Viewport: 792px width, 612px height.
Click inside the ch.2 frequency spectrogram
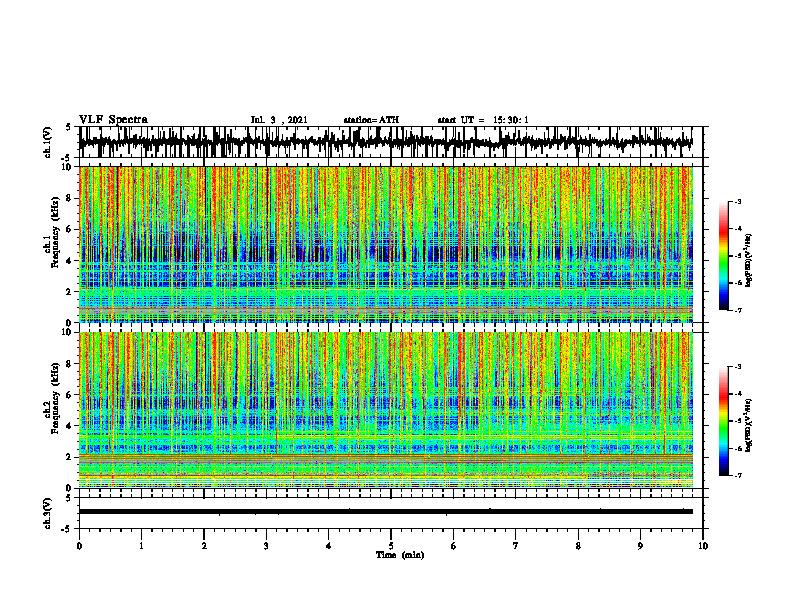[386, 410]
